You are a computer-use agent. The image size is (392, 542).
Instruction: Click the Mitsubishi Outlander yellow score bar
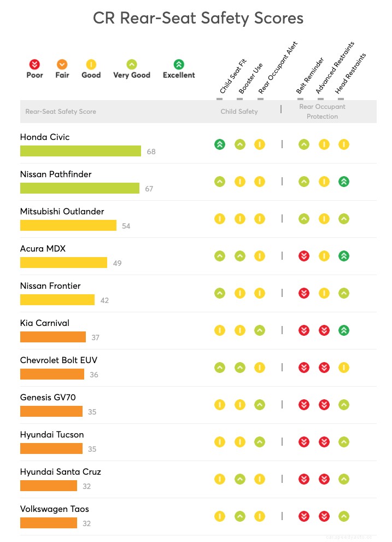coord(68,225)
